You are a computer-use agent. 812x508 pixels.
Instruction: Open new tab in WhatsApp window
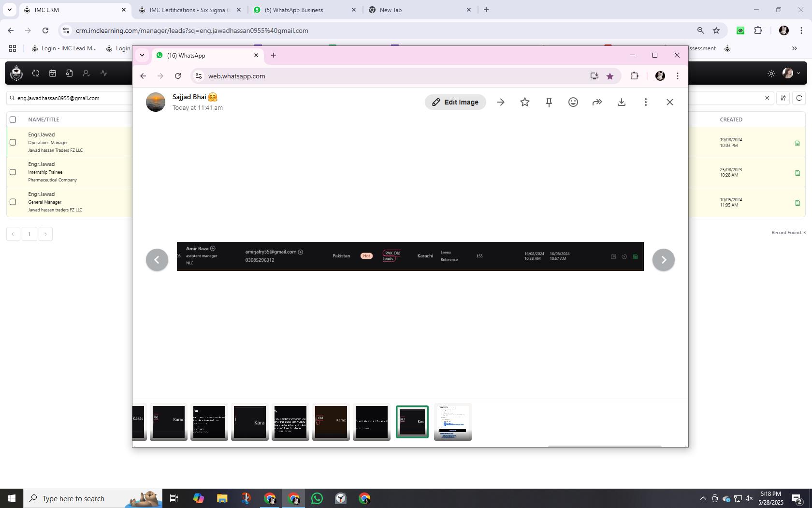point(274,55)
